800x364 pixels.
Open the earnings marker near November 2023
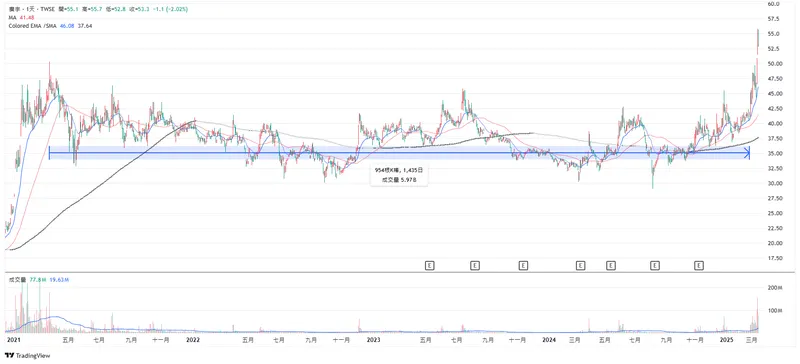pyautogui.click(x=523, y=265)
